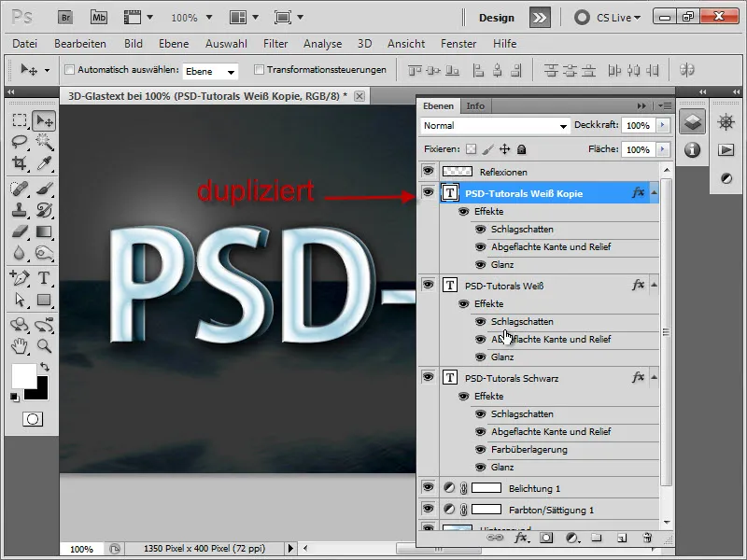Select the Rectangular Marquee tool

(x=19, y=120)
